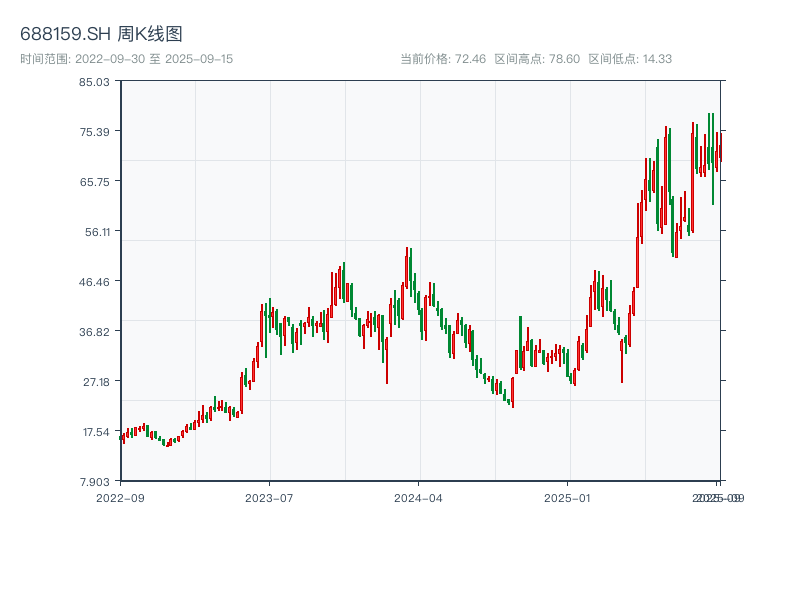This screenshot has width=800, height=600.
Task: Click the y-axis label 85.03
Action: [x=94, y=82]
